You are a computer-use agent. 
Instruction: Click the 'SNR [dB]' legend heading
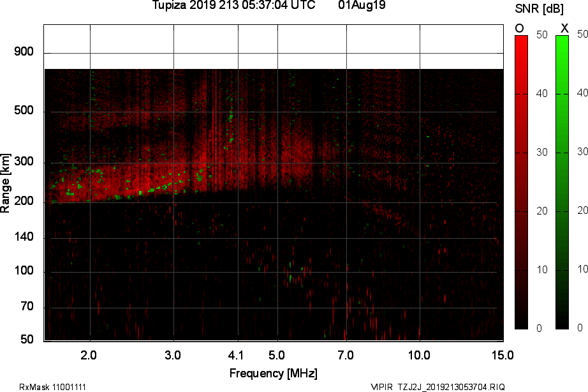pyautogui.click(x=539, y=8)
